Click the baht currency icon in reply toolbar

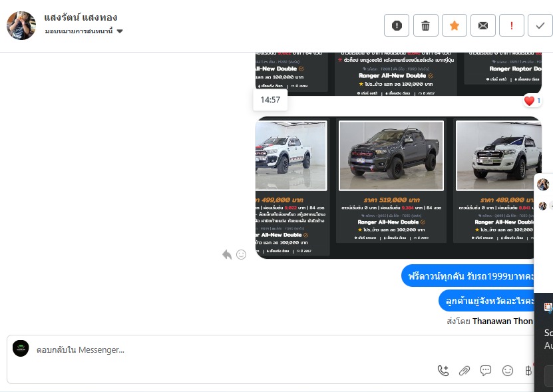[528, 371]
